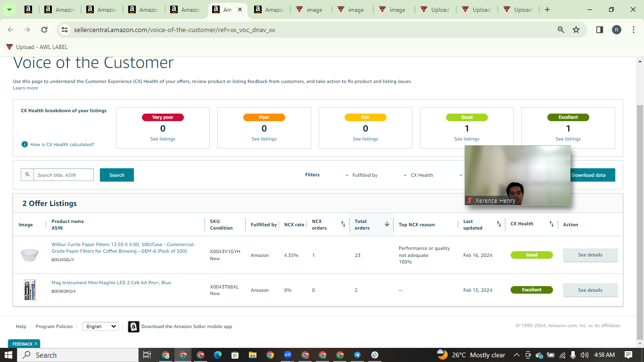Click the Search button
This screenshot has width=644, height=362.
[x=117, y=175]
